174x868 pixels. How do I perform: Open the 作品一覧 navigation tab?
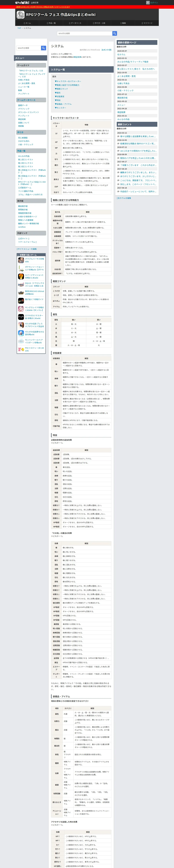(51, 23)
